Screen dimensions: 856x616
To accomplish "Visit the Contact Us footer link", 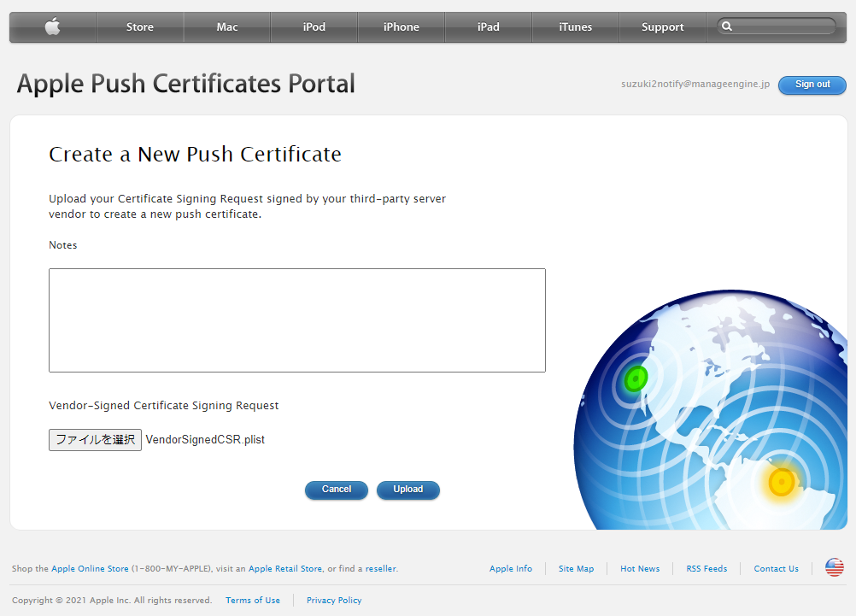I will 776,569.
